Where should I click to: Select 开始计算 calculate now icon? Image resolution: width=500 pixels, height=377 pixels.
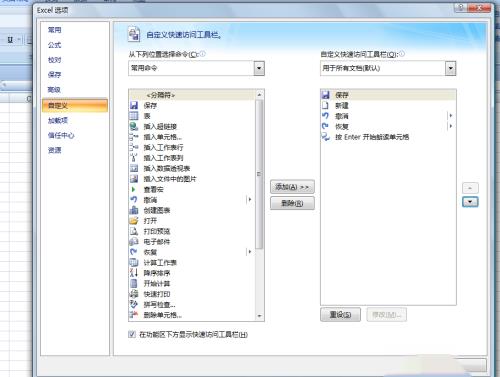click(x=134, y=283)
